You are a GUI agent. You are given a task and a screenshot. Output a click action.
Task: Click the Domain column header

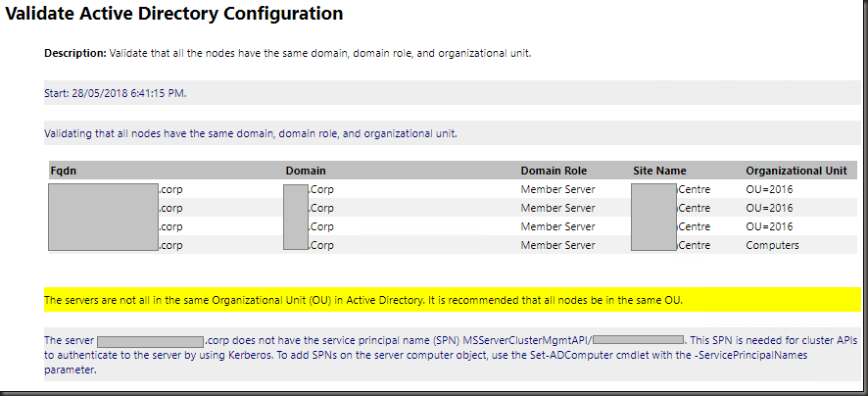coord(306,171)
